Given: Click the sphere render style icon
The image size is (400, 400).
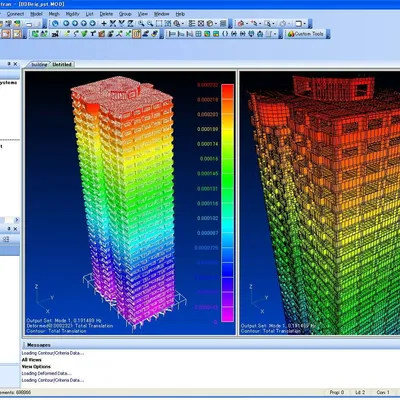Looking at the screenshot, I should tap(210, 23).
